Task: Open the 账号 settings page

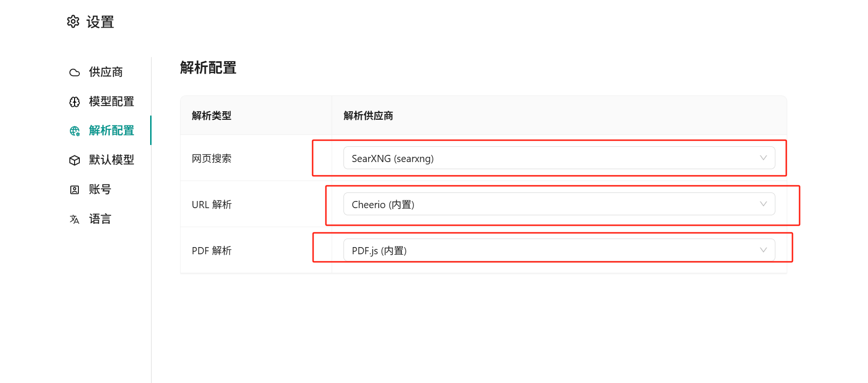Action: (100, 190)
